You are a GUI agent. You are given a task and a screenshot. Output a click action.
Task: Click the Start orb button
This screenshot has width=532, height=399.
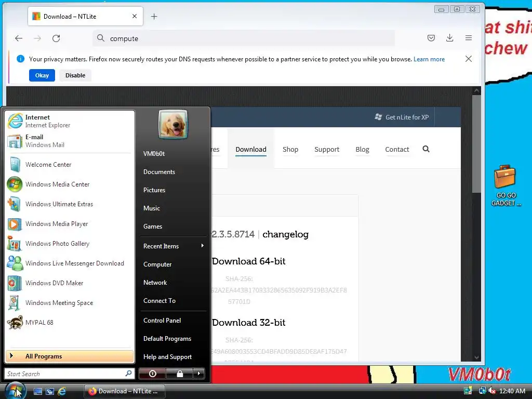pyautogui.click(x=15, y=391)
